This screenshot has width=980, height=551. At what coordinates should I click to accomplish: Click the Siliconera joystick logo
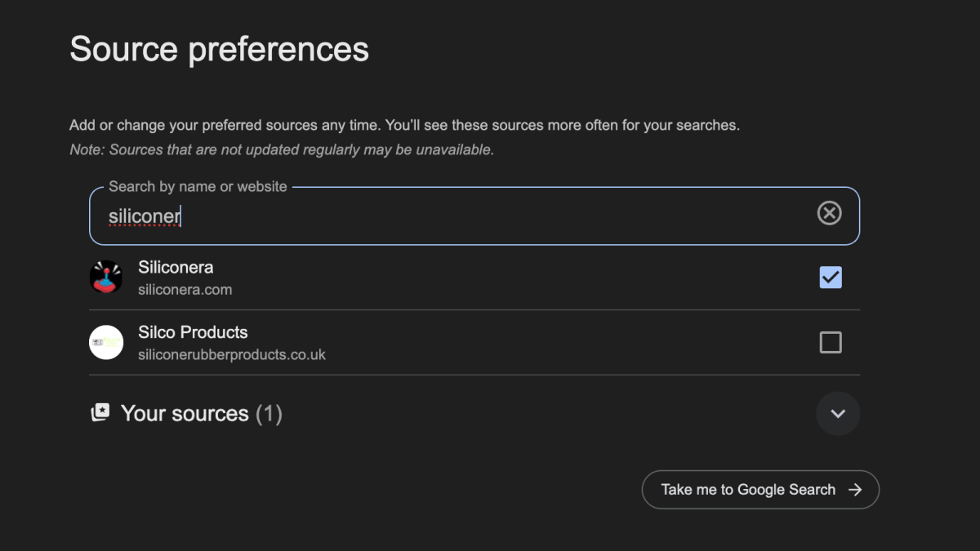(106, 278)
